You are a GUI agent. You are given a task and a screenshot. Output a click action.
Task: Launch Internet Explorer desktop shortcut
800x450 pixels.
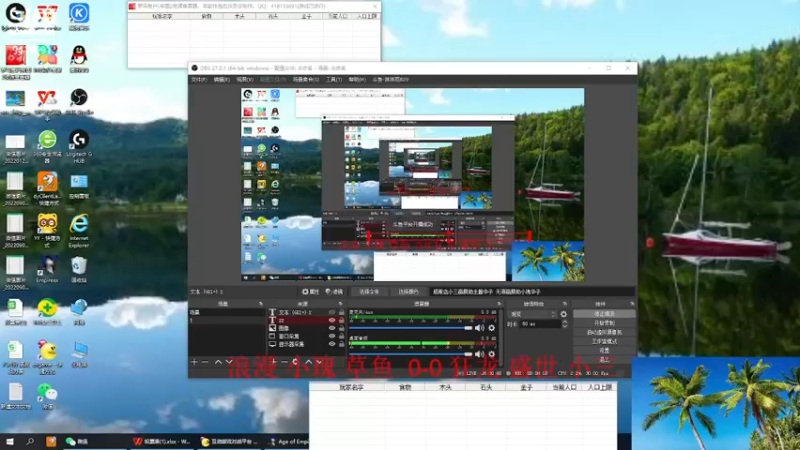(x=79, y=231)
